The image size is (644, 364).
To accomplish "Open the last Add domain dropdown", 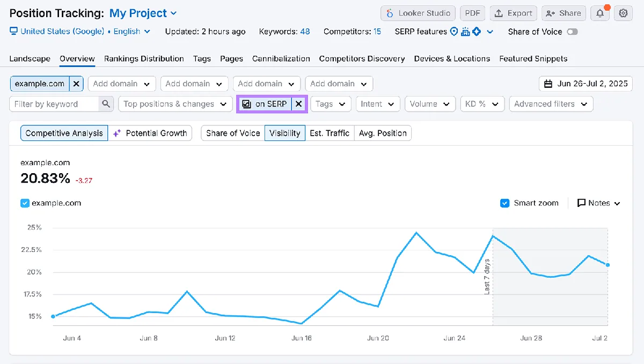I will 339,84.
